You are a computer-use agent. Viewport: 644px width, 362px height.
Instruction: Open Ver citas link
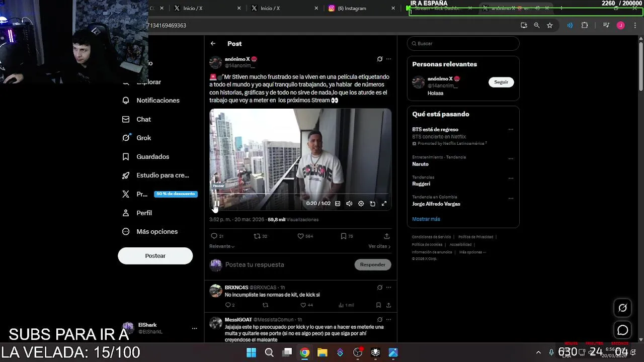tap(379, 246)
